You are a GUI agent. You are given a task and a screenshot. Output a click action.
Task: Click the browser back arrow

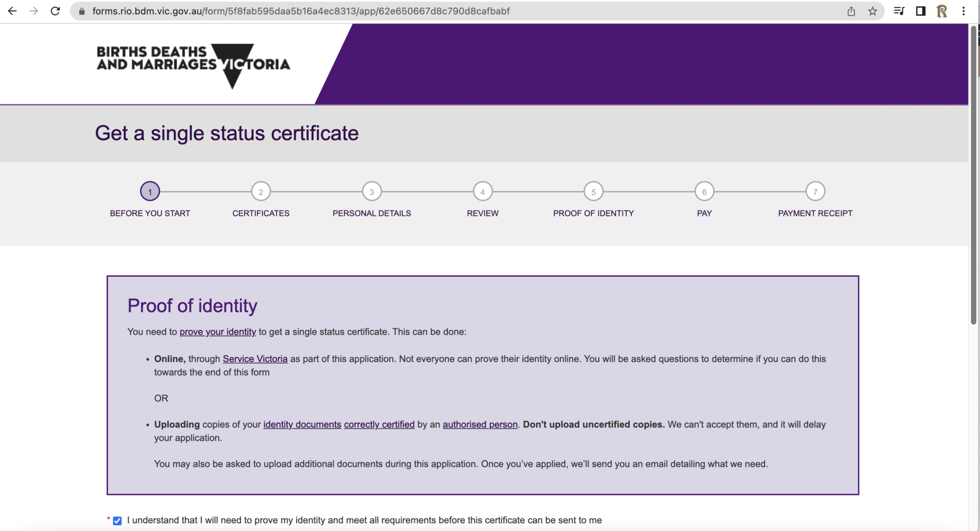coord(13,11)
